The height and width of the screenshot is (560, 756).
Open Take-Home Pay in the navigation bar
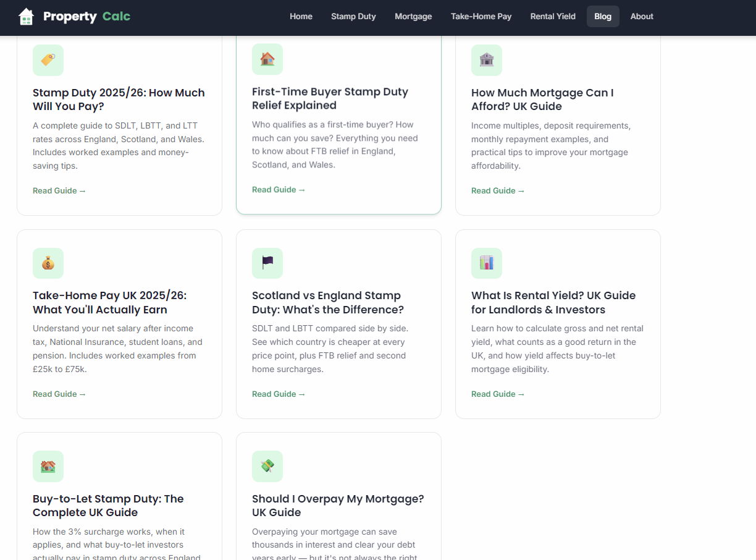481,17
